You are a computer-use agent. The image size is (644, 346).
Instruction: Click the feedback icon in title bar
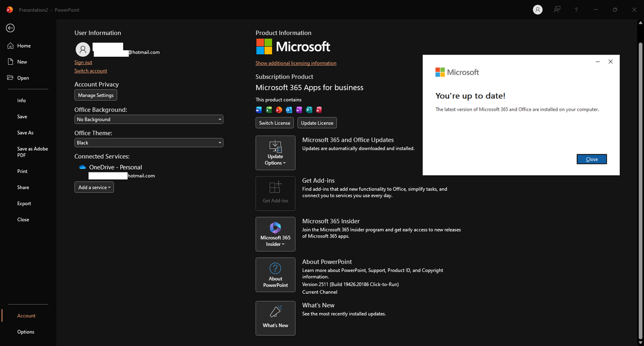point(557,10)
